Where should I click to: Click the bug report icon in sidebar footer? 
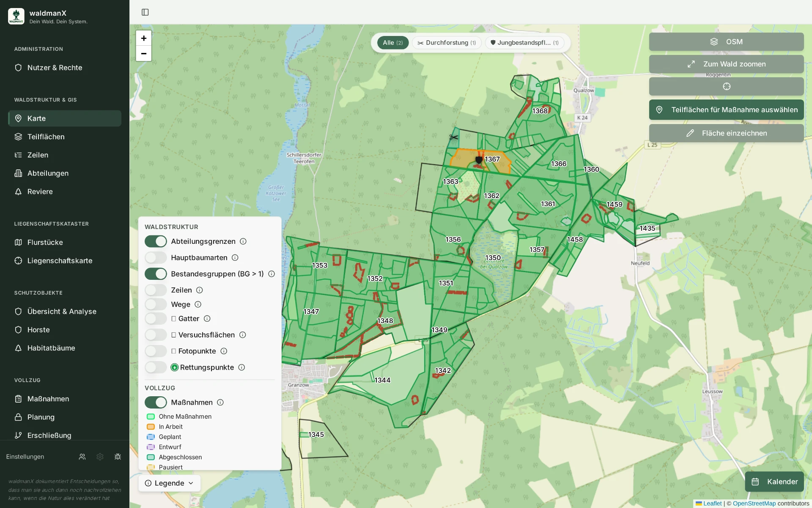pyautogui.click(x=118, y=457)
